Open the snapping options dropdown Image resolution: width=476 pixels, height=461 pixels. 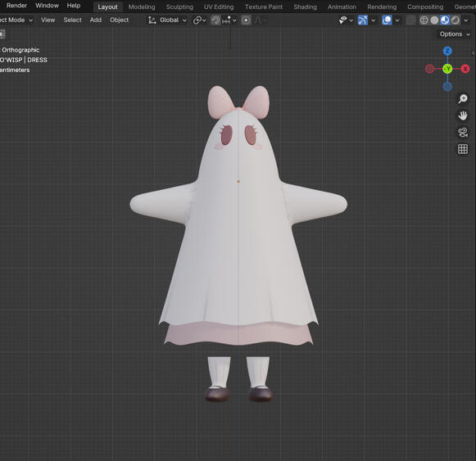pos(229,20)
